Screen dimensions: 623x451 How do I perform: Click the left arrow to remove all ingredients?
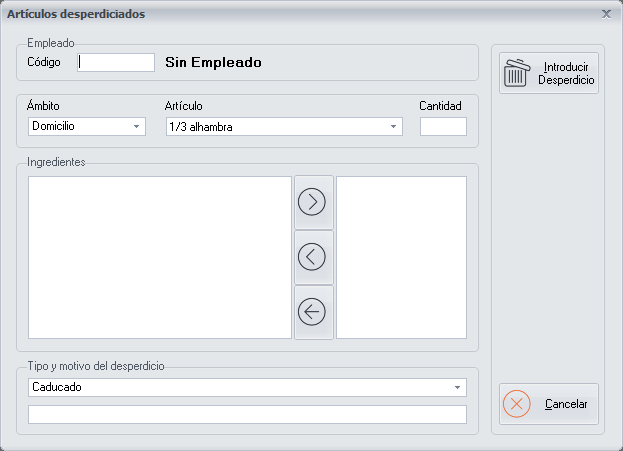(x=313, y=312)
